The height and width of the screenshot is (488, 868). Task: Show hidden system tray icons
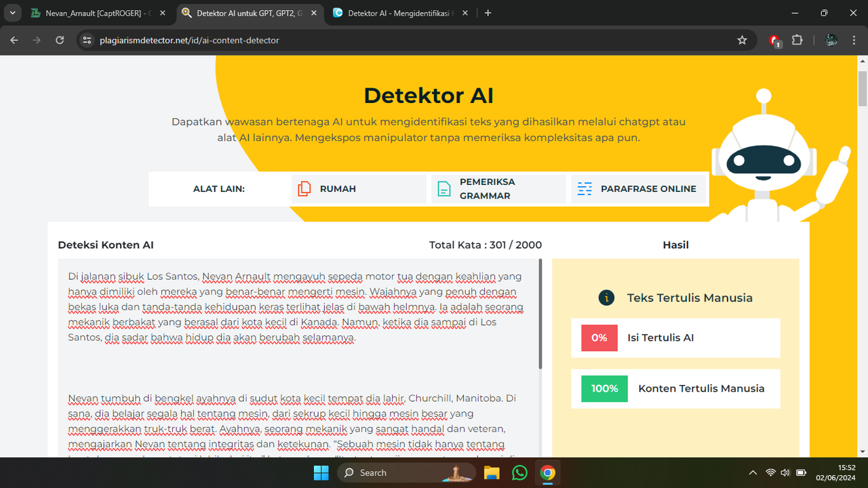753,472
